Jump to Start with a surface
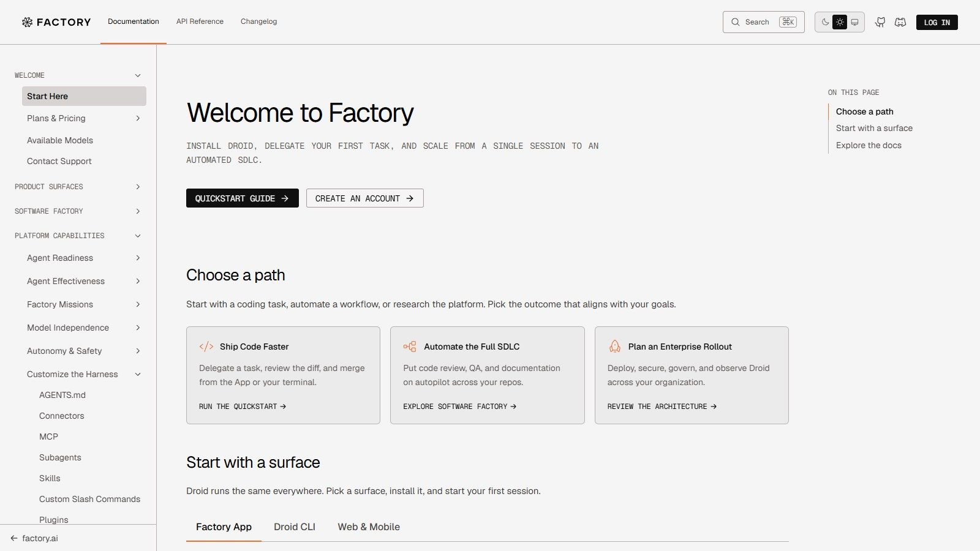Screen dimensions: 980x551 (x=874, y=128)
